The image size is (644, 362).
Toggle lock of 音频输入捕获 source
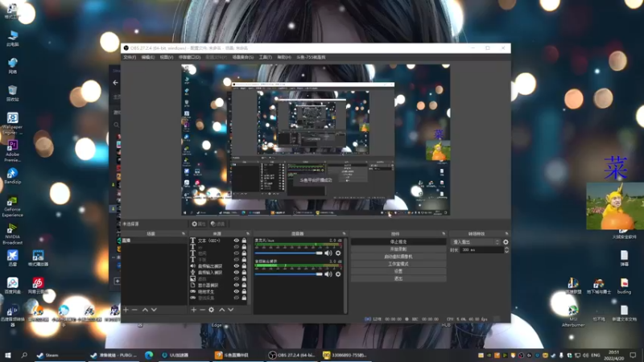tap(244, 273)
